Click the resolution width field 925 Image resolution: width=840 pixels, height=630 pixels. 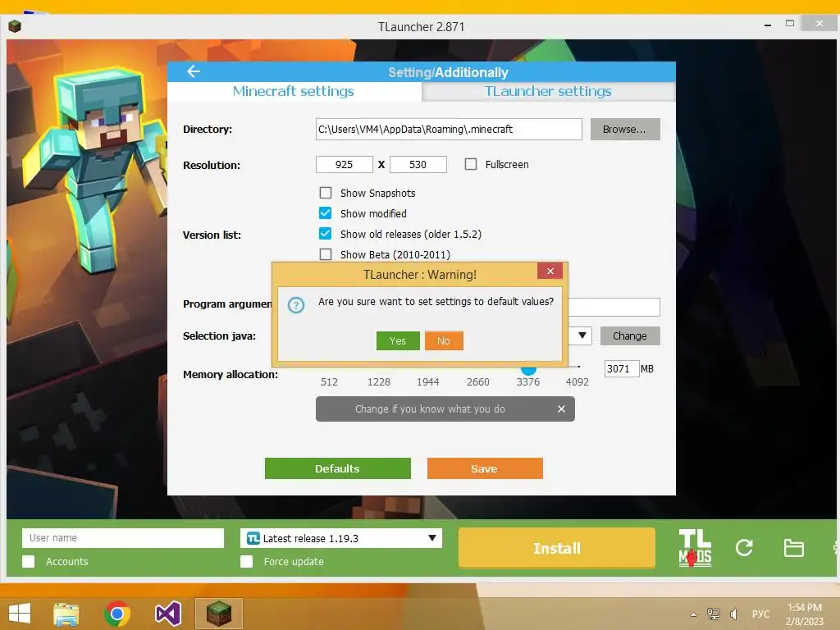point(344,164)
